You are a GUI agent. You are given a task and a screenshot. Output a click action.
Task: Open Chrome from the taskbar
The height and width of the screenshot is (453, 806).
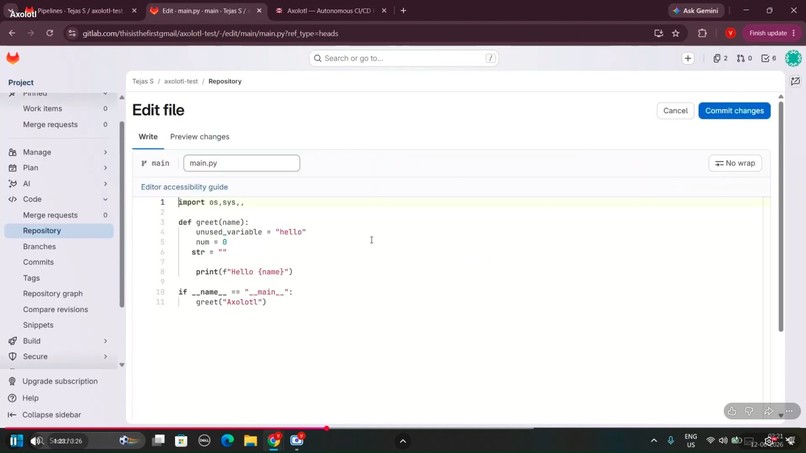[x=274, y=440]
